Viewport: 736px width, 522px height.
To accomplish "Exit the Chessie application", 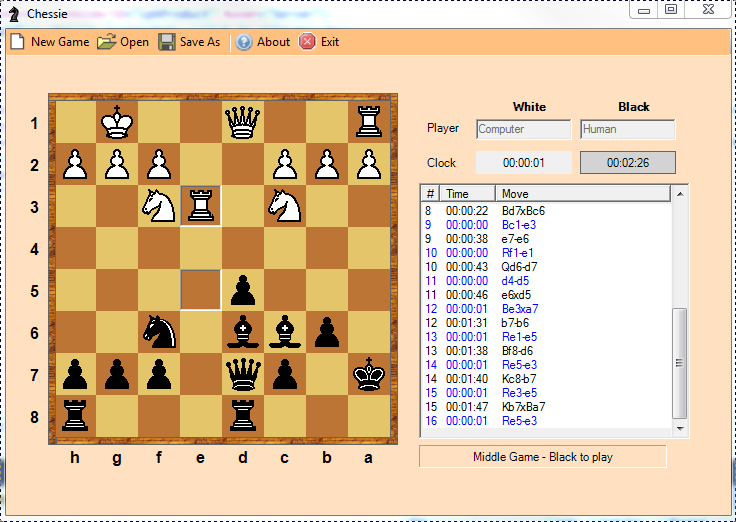I will tap(319, 42).
